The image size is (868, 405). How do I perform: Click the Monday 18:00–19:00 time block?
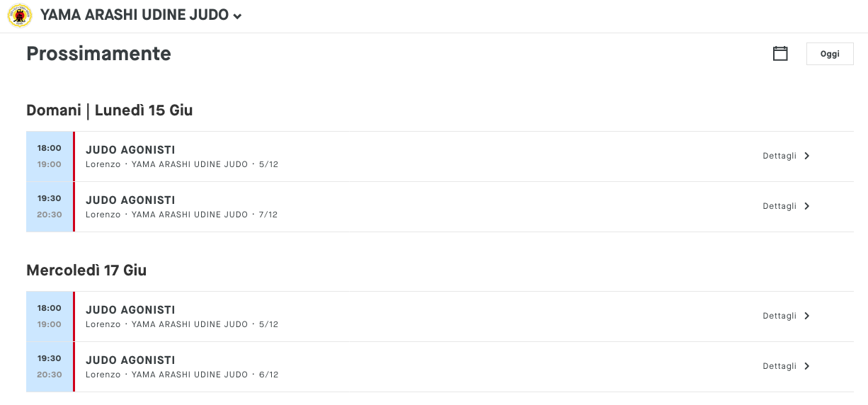click(x=50, y=156)
